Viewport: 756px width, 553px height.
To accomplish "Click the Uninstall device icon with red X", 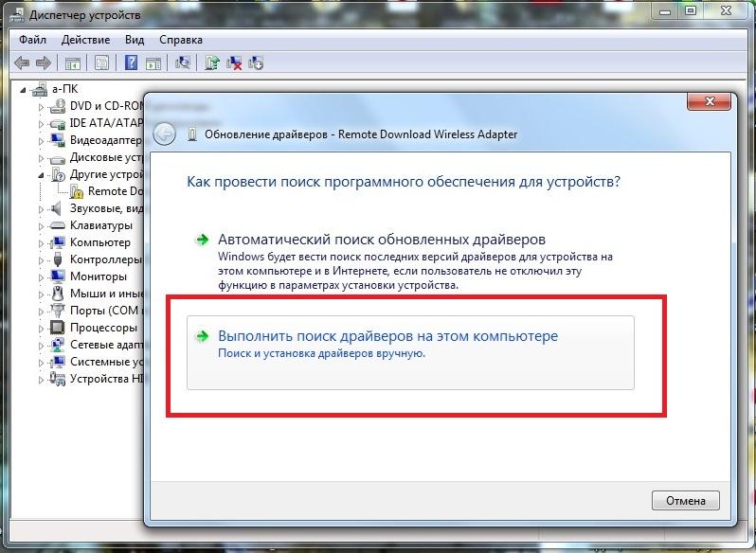I will 234,62.
